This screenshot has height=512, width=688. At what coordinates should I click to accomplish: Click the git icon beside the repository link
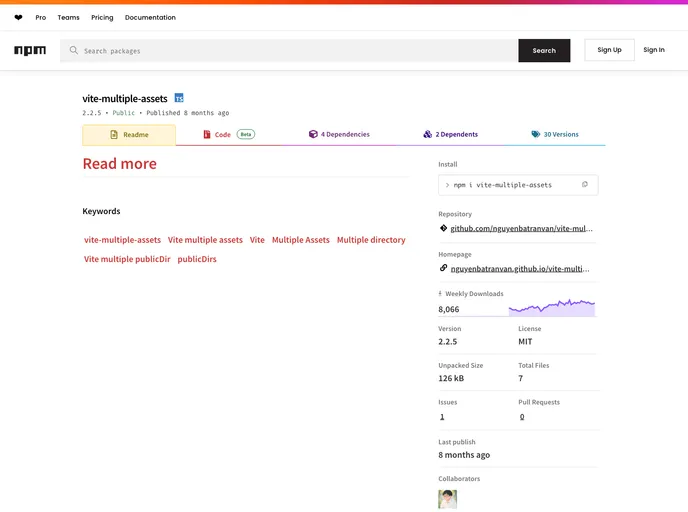click(x=443, y=228)
